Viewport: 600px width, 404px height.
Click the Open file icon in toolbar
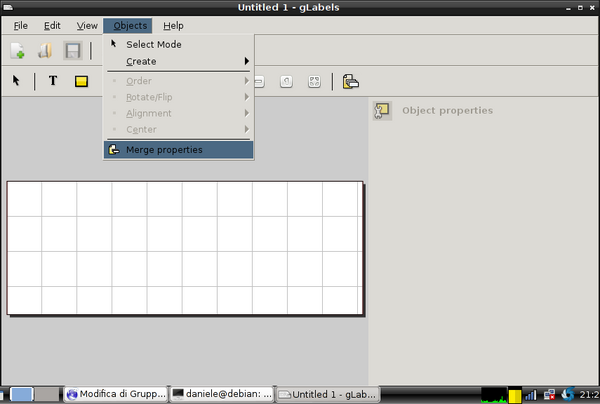point(45,50)
